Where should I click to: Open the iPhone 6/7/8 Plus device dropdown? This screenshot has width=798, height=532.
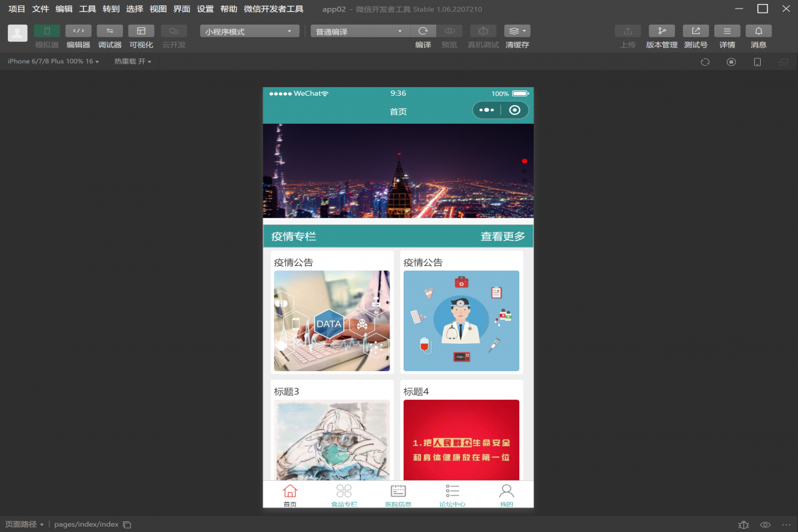pos(53,61)
